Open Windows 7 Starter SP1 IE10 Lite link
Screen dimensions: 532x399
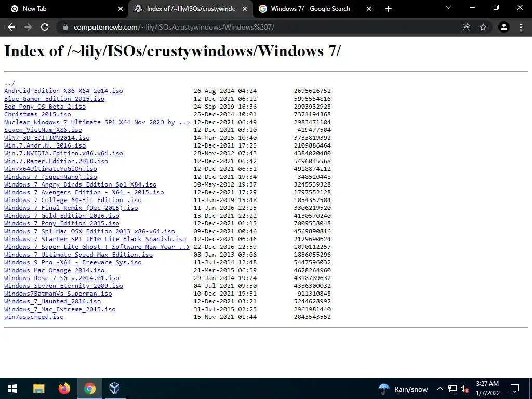click(x=95, y=239)
